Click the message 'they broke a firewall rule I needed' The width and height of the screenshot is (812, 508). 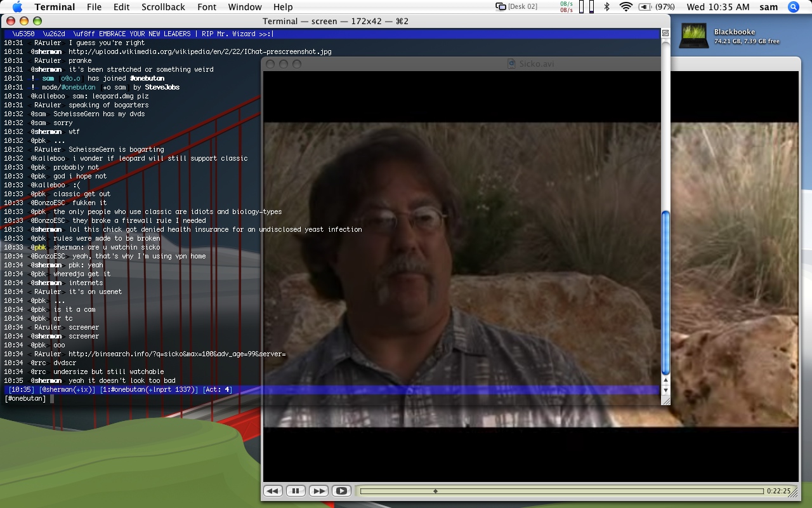[139, 221]
